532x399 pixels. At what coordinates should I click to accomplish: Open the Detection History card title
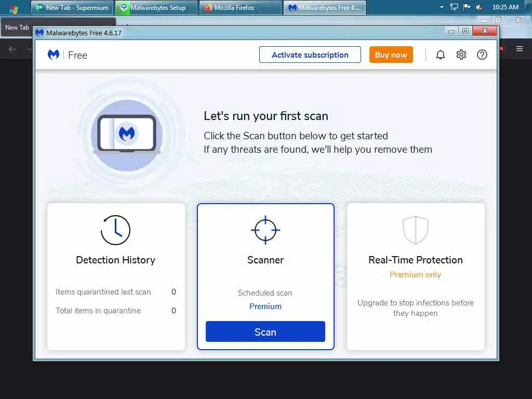(x=115, y=260)
